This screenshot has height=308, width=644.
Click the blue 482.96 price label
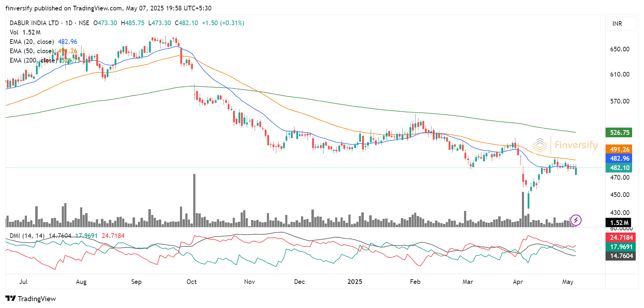click(x=619, y=158)
